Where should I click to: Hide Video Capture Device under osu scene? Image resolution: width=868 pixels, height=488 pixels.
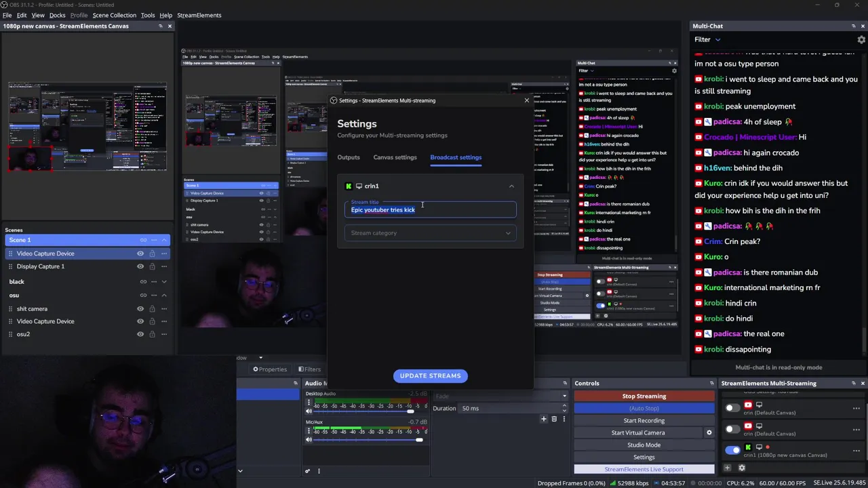140,321
